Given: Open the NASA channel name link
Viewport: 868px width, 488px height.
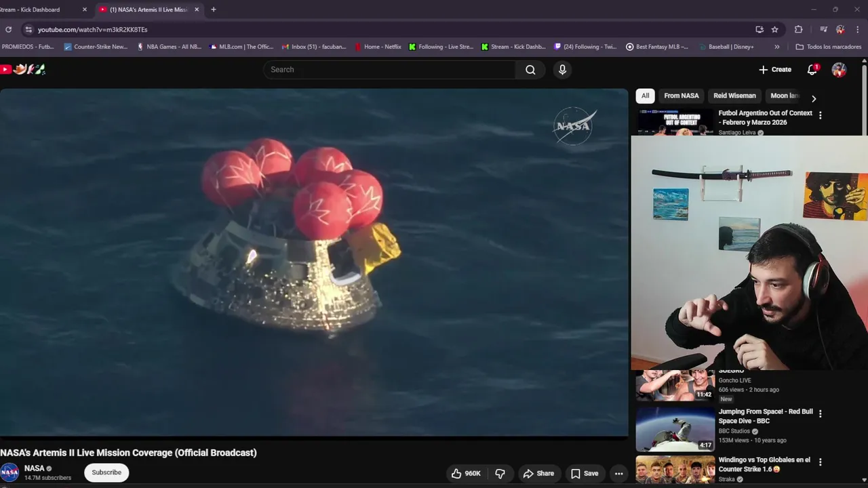Looking at the screenshot, I should click(x=34, y=468).
